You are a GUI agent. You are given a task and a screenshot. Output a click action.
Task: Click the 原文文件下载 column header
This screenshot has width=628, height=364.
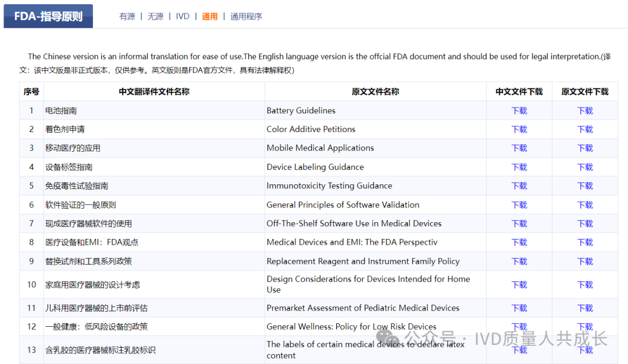click(585, 92)
